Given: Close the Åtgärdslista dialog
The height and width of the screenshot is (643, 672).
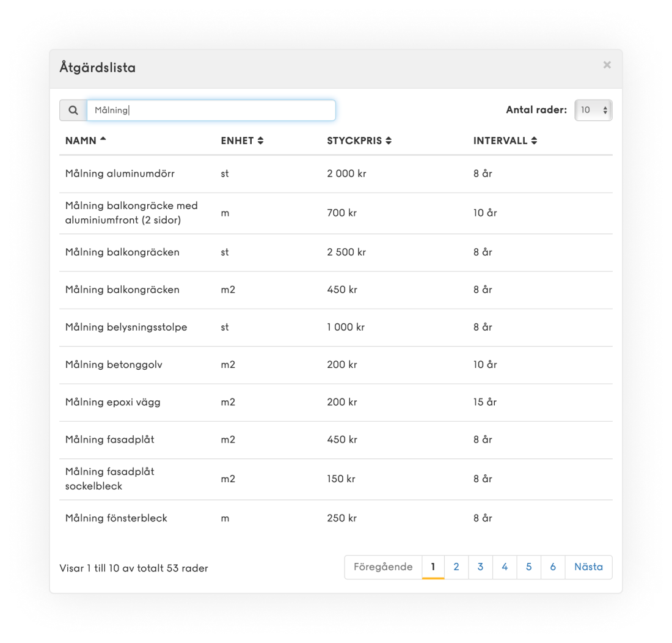Looking at the screenshot, I should click(607, 65).
